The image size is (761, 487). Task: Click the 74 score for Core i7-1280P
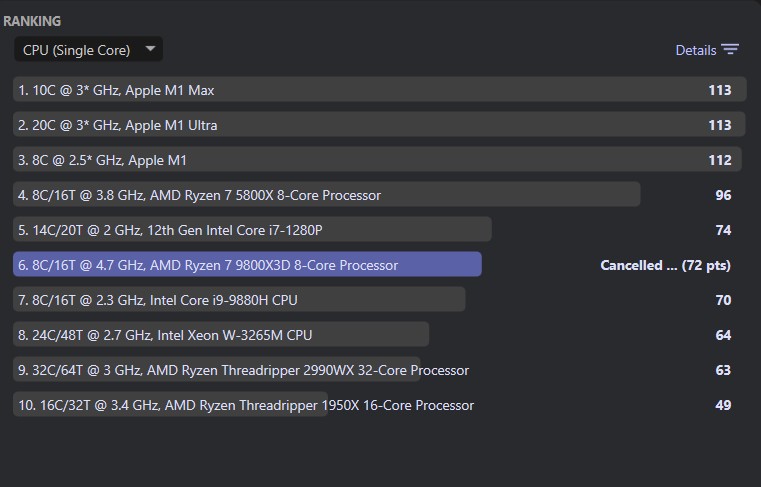pyautogui.click(x=723, y=230)
